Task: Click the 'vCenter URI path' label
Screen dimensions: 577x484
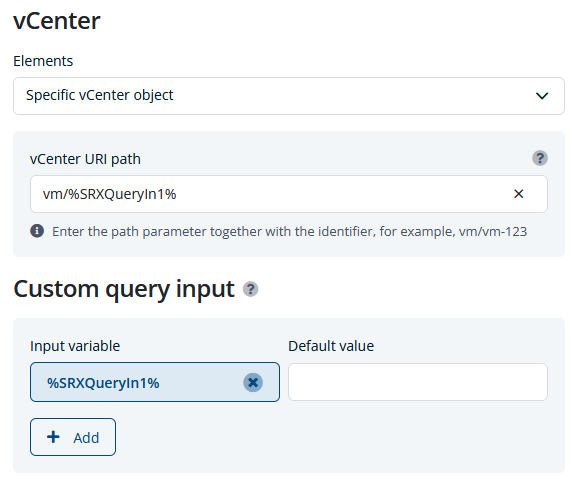Action: [85, 159]
